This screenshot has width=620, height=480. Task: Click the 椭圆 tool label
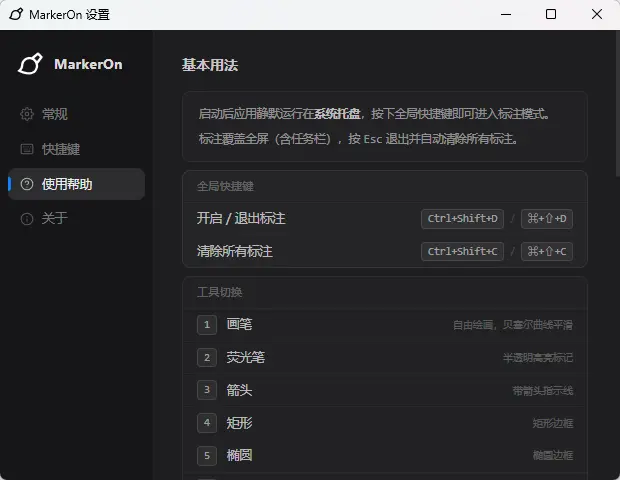coord(239,455)
